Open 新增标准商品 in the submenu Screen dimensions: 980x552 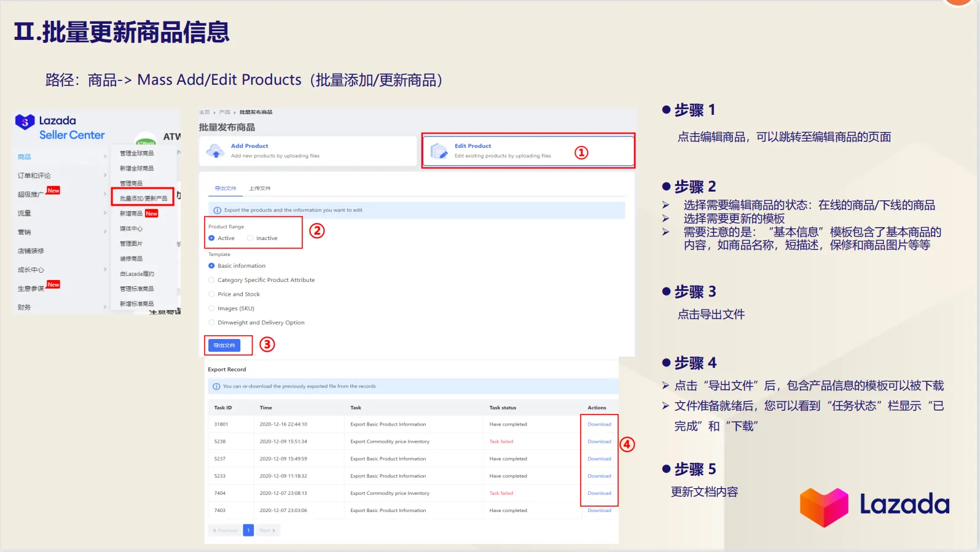tap(137, 304)
